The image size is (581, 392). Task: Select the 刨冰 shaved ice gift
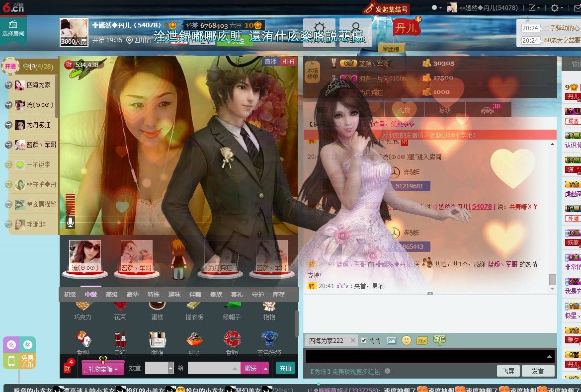pyautogui.click(x=194, y=343)
